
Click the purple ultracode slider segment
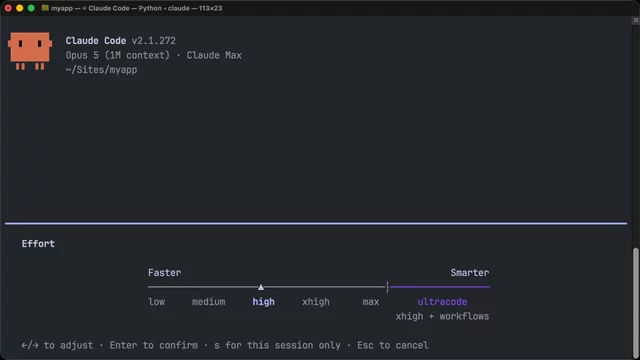pos(439,287)
